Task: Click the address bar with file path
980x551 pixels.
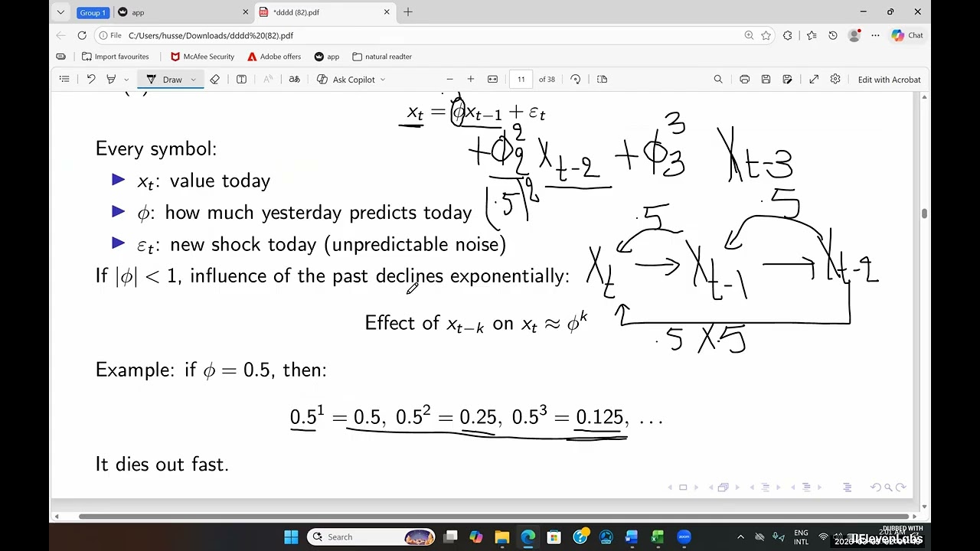Action: pyautogui.click(x=429, y=35)
